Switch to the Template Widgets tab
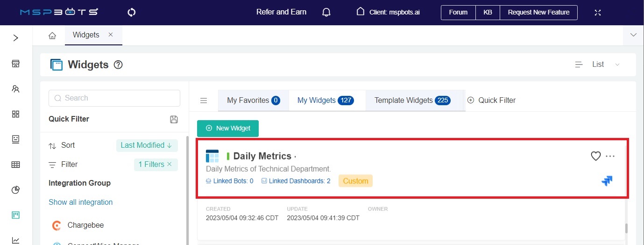644x245 pixels. click(412, 100)
